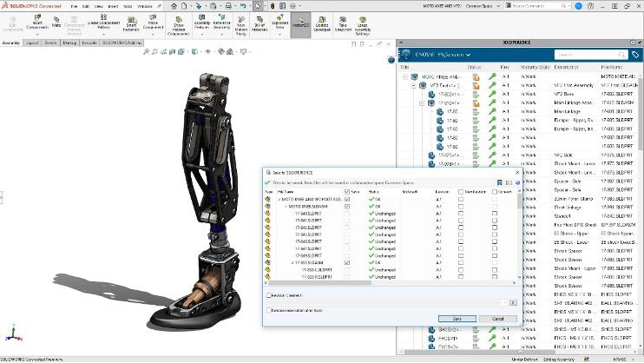Screen dimensions: 644x363
Task: Click the Insert Components tool
Action: pos(37,23)
